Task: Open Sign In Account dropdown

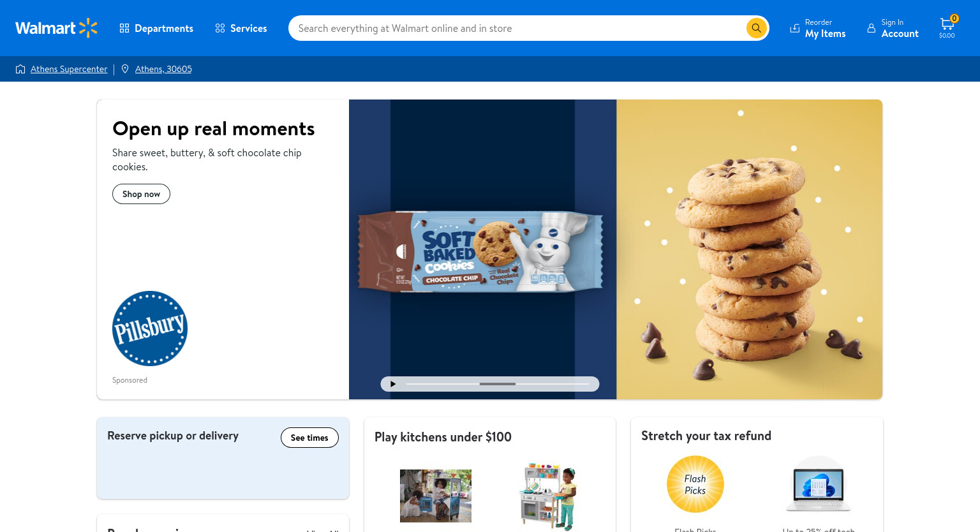Action: point(893,28)
